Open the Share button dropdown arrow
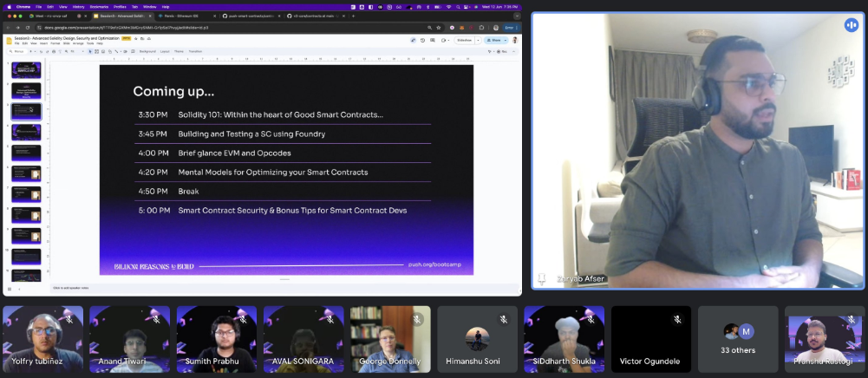This screenshot has height=378, width=868. 506,41
